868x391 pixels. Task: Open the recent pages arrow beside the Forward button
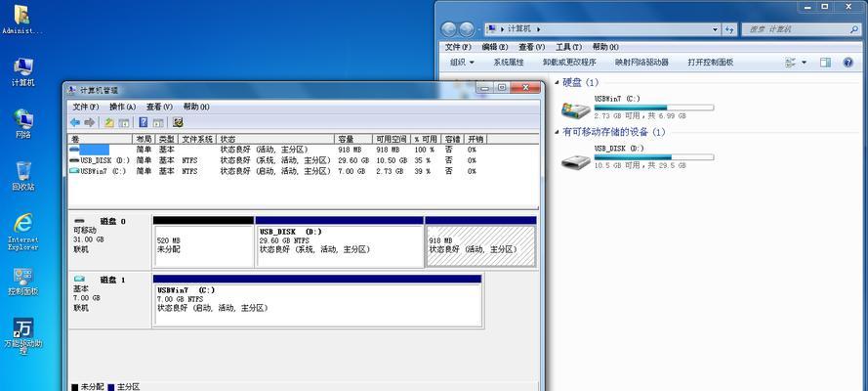pos(478,29)
